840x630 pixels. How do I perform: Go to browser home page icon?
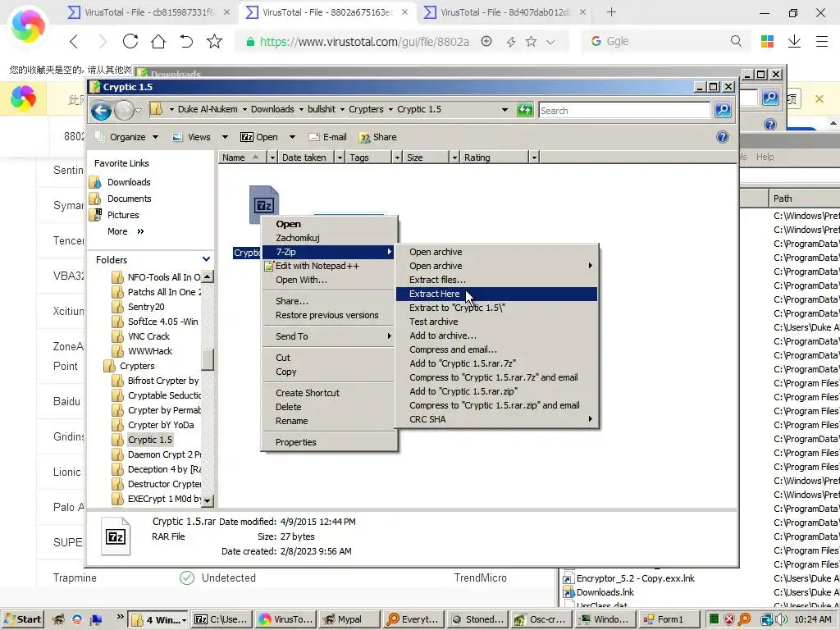(x=158, y=41)
